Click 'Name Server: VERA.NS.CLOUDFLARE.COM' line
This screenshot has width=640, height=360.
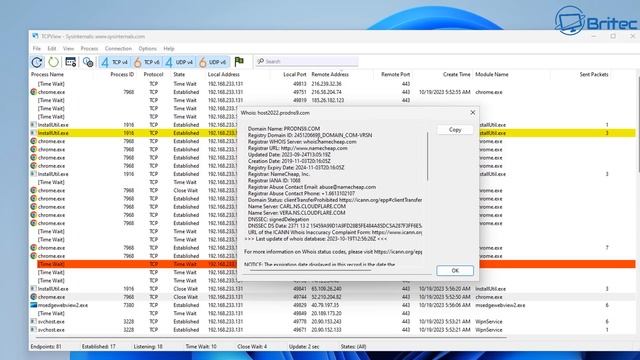pyautogui.click(x=296, y=213)
